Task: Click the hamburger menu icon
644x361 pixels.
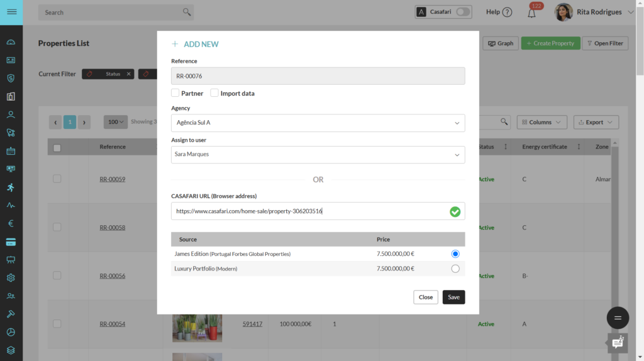Action: pos(11,13)
